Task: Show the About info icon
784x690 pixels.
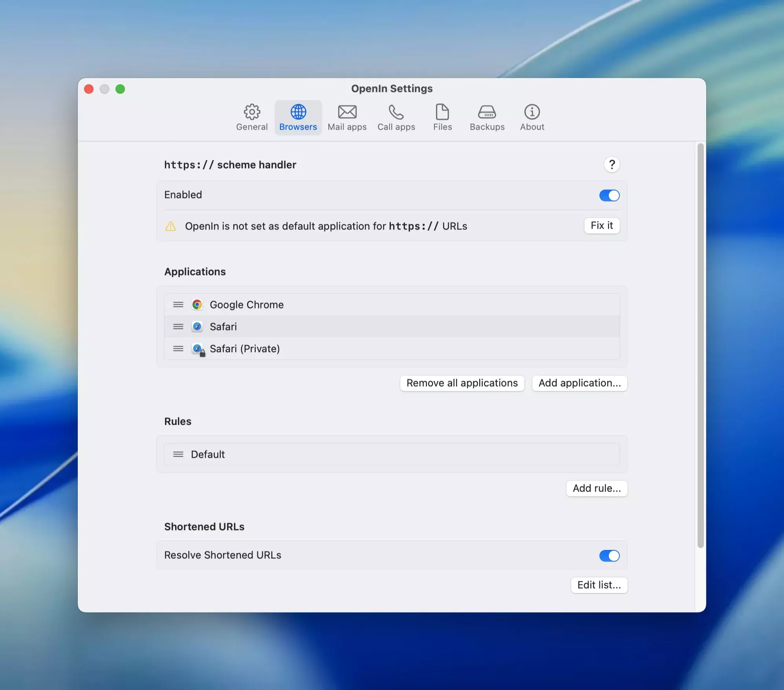Action: (x=532, y=112)
